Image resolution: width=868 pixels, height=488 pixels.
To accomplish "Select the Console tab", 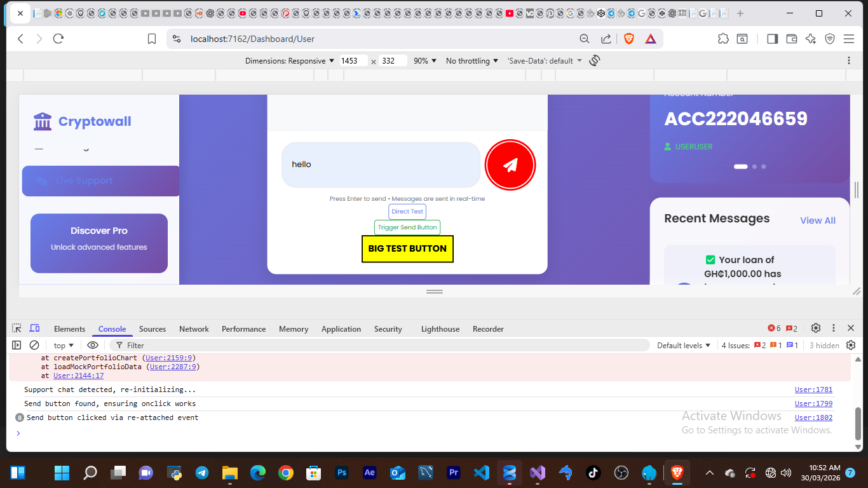I will tap(112, 329).
